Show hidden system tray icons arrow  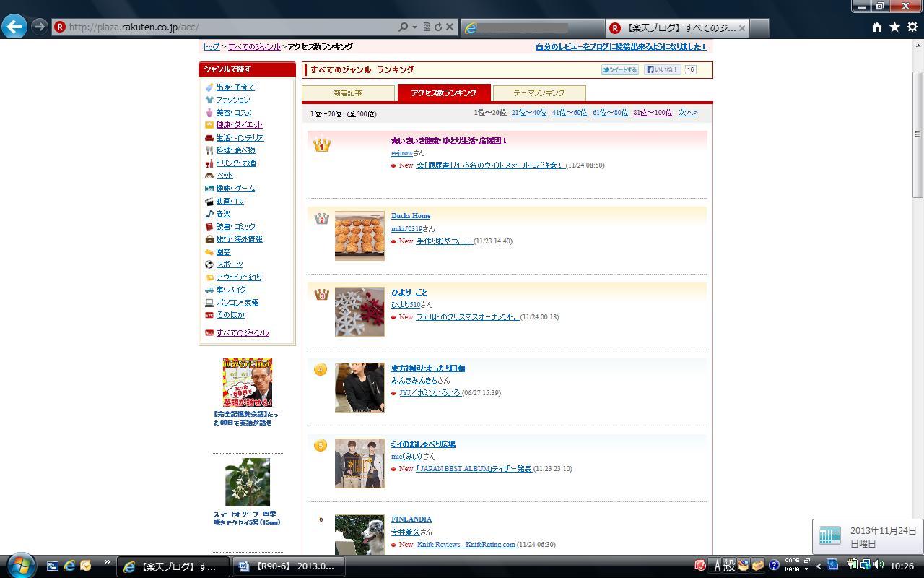click(819, 566)
